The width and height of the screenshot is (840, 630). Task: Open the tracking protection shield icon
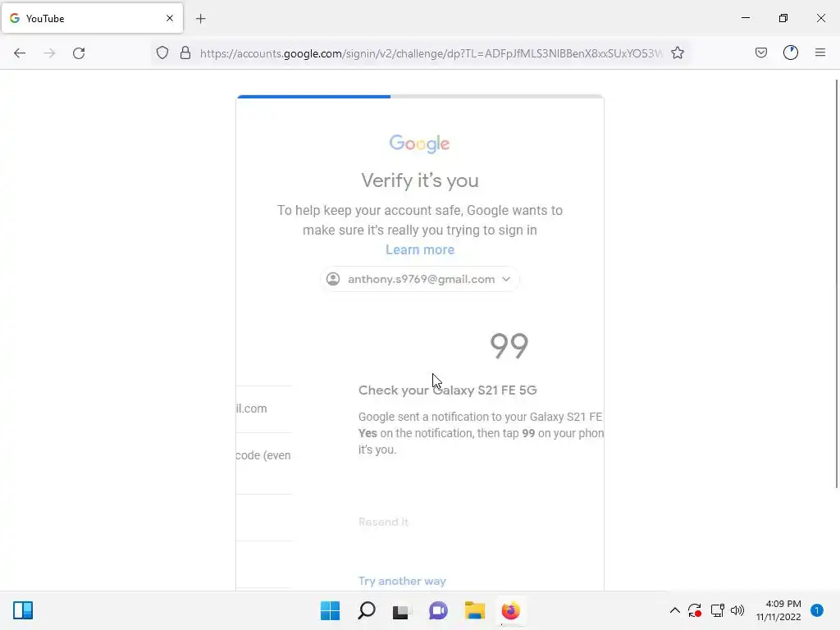(162, 53)
